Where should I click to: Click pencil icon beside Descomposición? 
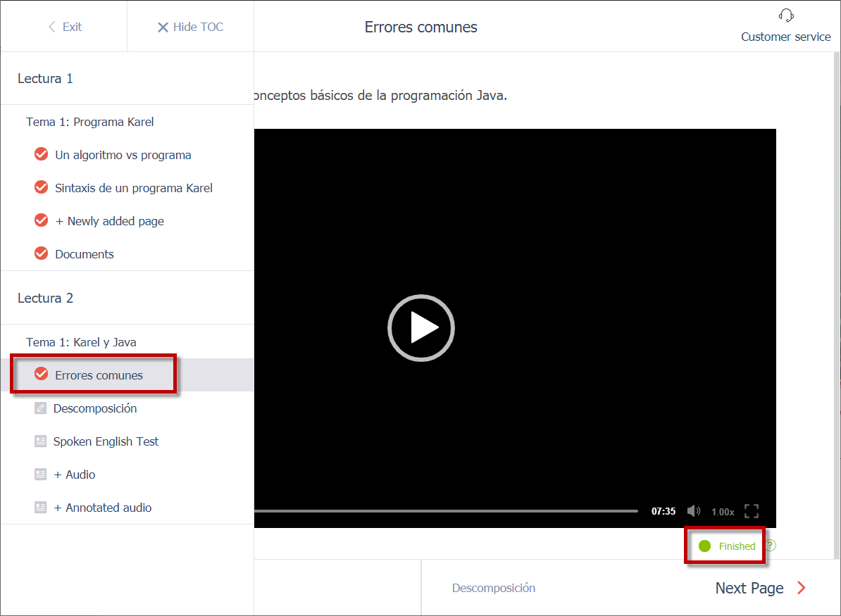pos(40,408)
